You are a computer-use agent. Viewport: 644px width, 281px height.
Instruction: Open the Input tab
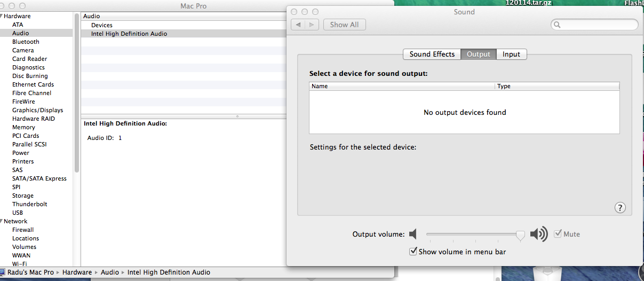[x=511, y=54]
